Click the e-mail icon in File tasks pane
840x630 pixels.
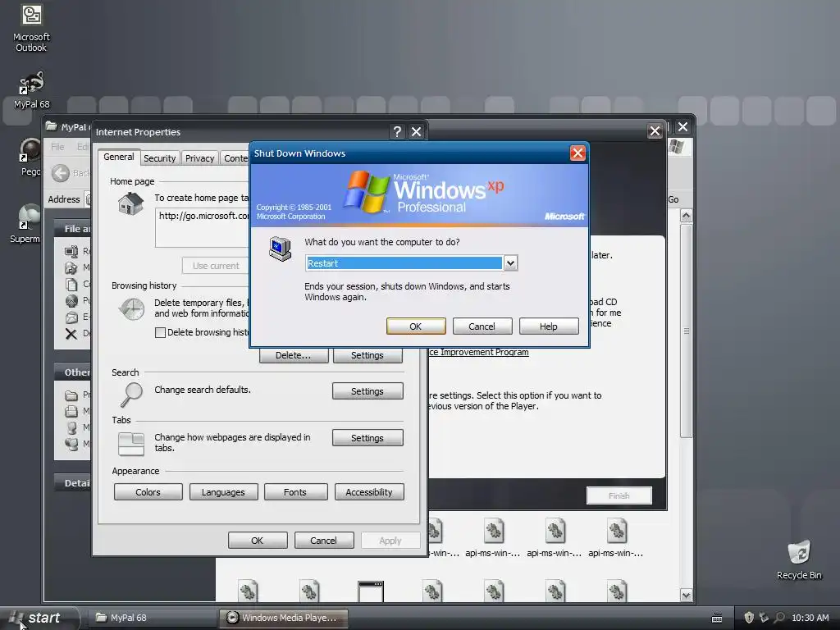tap(71, 317)
